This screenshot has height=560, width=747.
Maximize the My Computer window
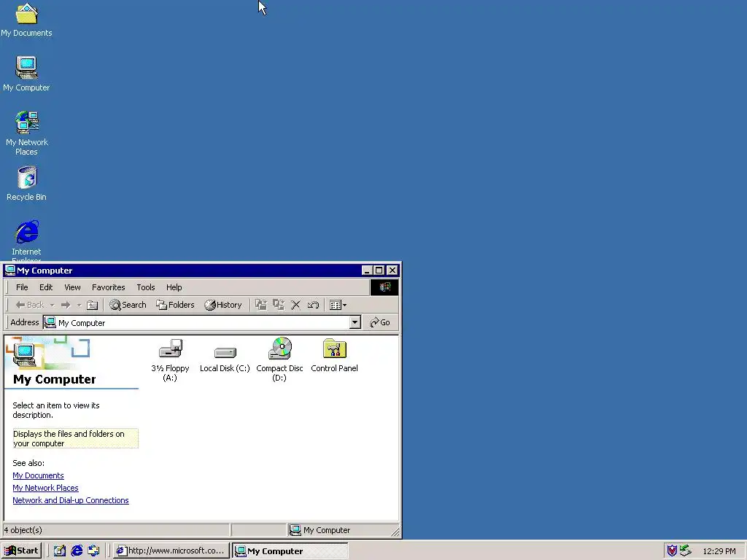[x=379, y=271]
